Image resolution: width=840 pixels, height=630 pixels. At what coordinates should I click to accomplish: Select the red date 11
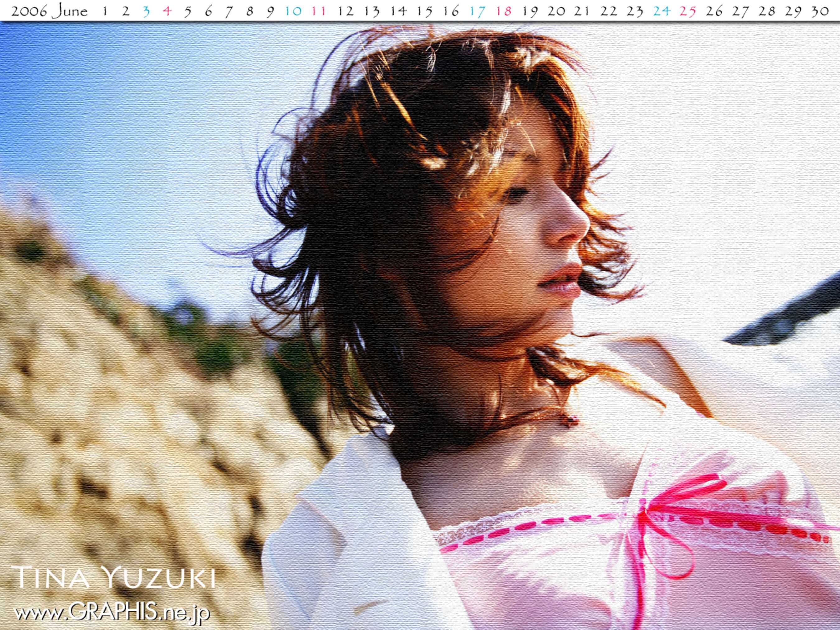click(319, 12)
